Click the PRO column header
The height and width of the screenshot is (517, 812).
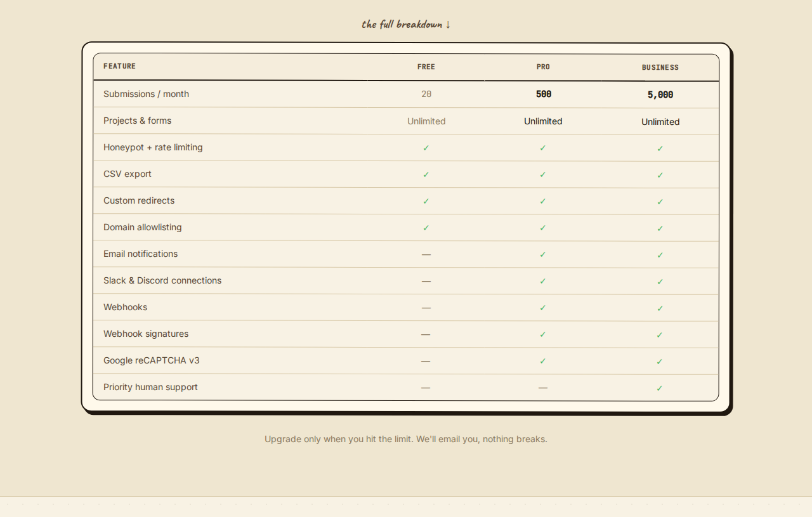(543, 67)
